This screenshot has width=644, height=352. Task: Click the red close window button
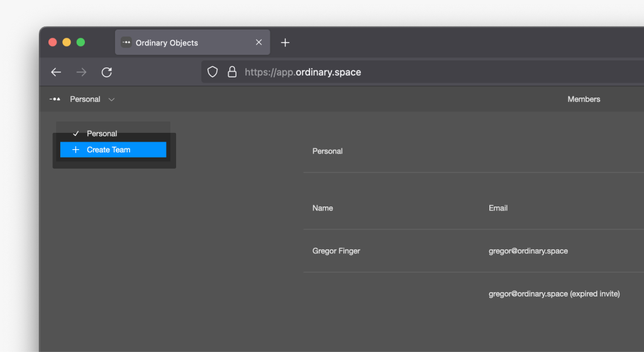[x=53, y=42]
